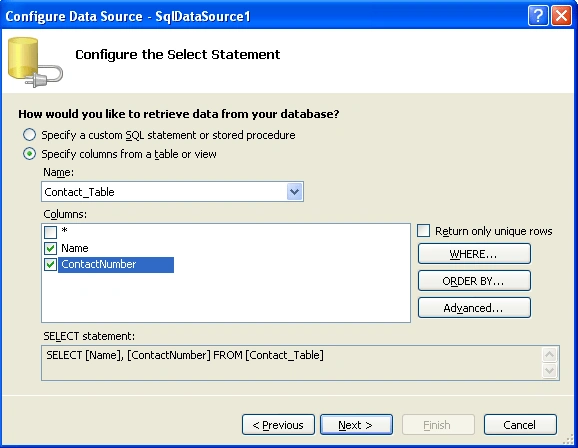578x448 pixels.
Task: Open the WHERE clause dialog
Action: (474, 254)
